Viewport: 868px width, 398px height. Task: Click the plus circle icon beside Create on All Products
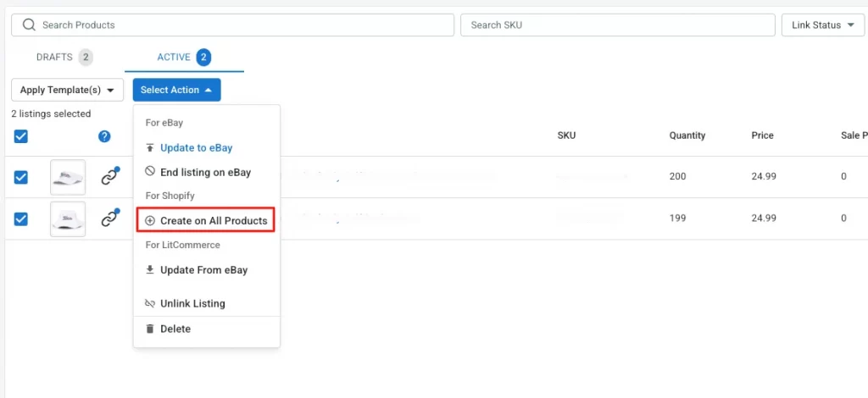point(150,220)
